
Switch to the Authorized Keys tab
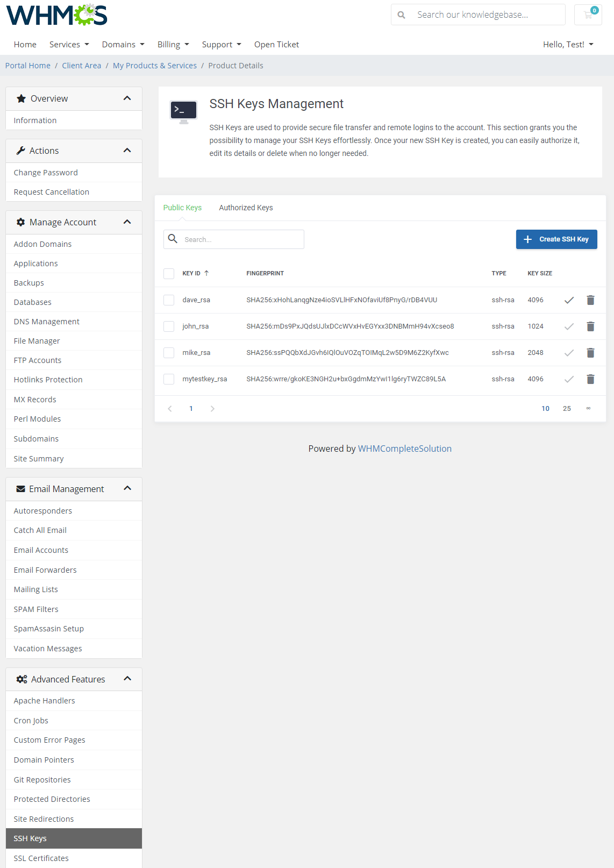point(246,208)
